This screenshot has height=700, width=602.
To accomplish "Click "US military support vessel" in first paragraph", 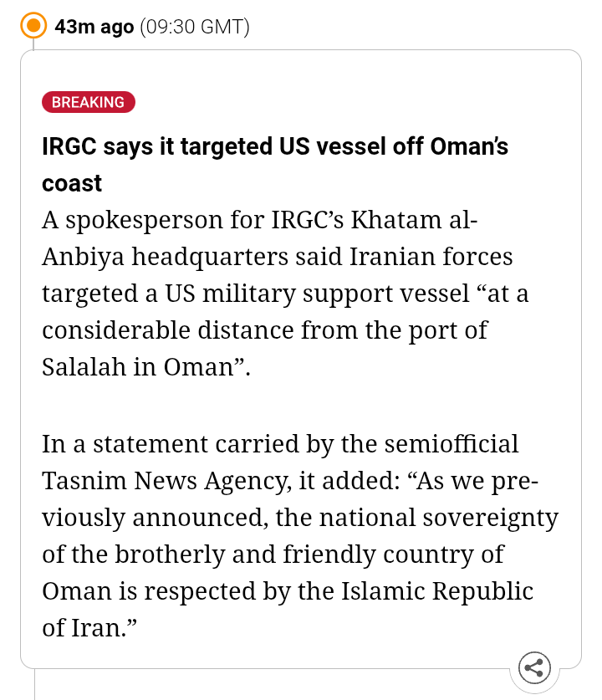I will (314, 294).
